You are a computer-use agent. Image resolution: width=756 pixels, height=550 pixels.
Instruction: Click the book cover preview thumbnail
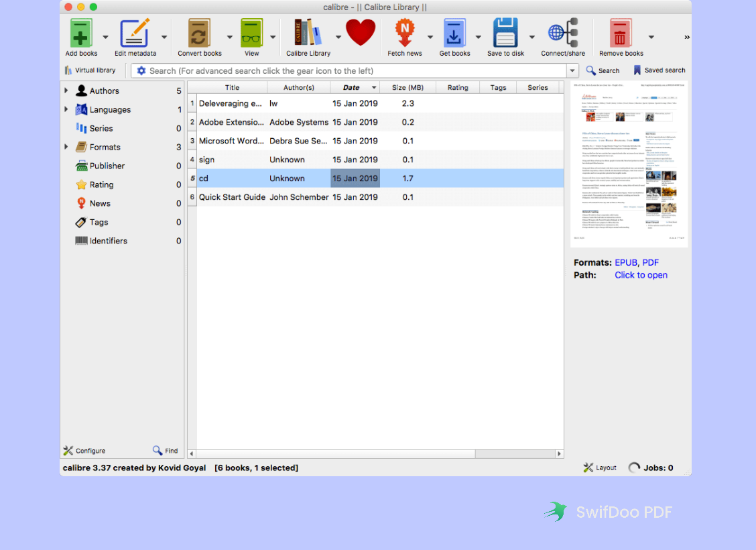coord(629,164)
